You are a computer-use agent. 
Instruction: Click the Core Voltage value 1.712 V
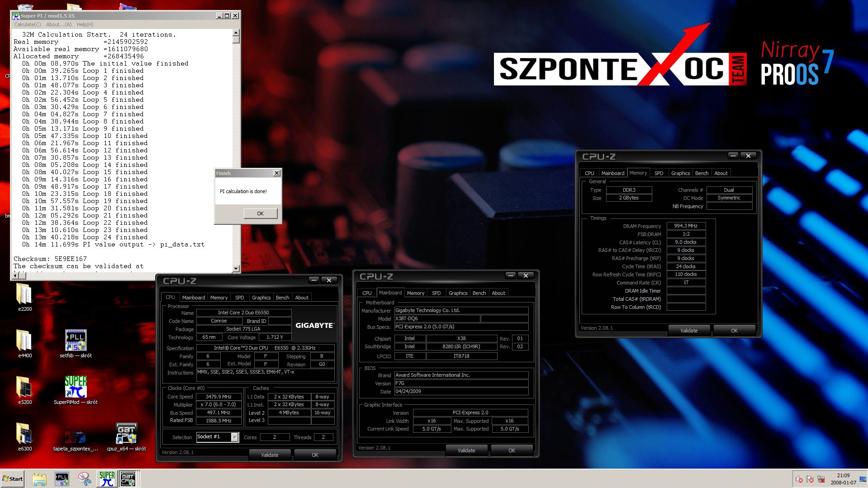pyautogui.click(x=275, y=337)
